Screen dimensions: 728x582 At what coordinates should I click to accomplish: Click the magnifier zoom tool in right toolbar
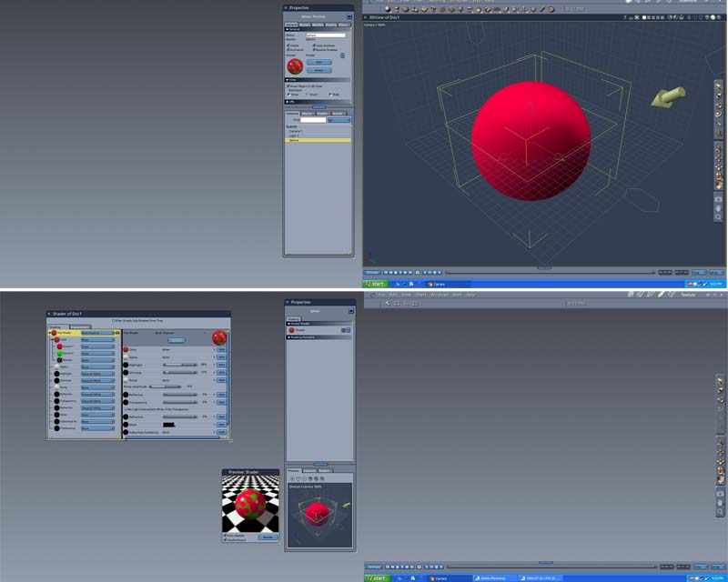(719, 217)
